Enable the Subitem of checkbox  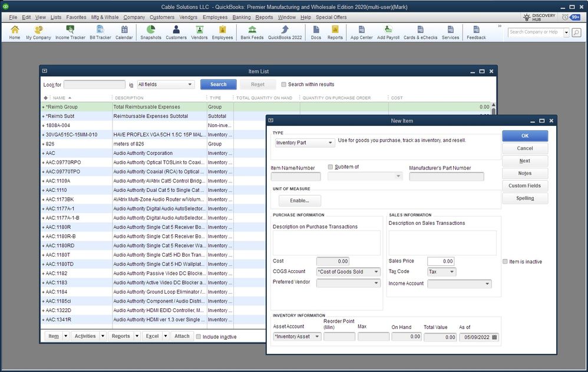tap(331, 167)
